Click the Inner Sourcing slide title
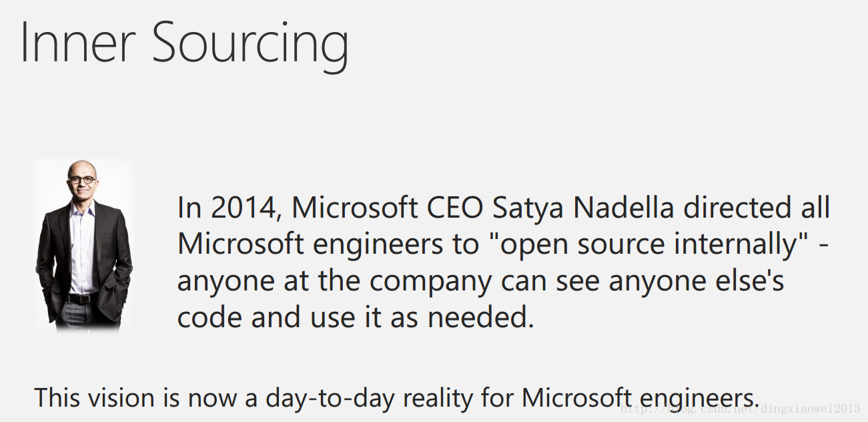This screenshot has width=868, height=422. point(185,43)
